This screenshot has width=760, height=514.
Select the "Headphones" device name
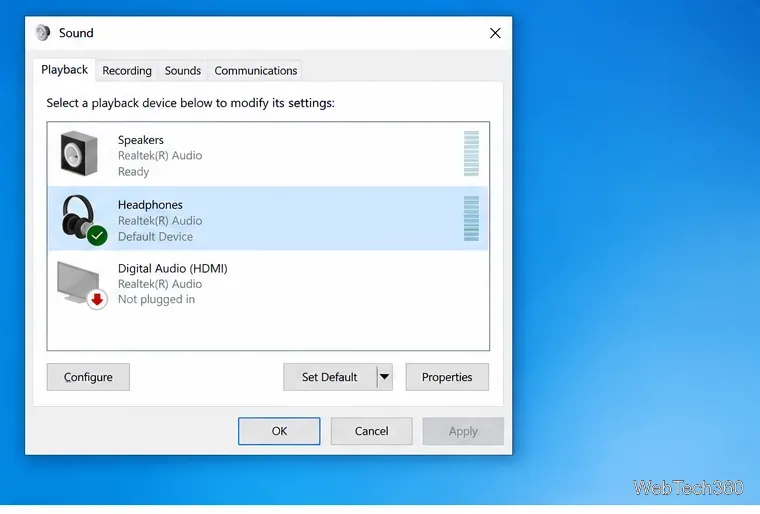[150, 205]
